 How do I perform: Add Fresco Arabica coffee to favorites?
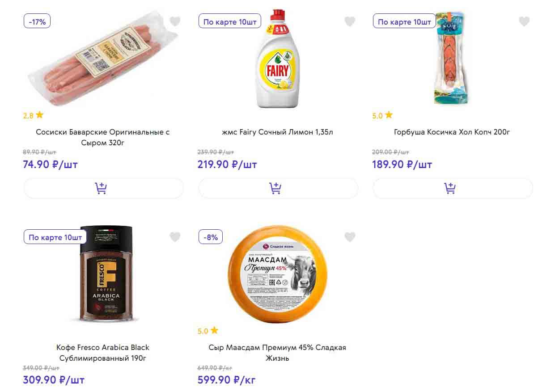pos(175,237)
